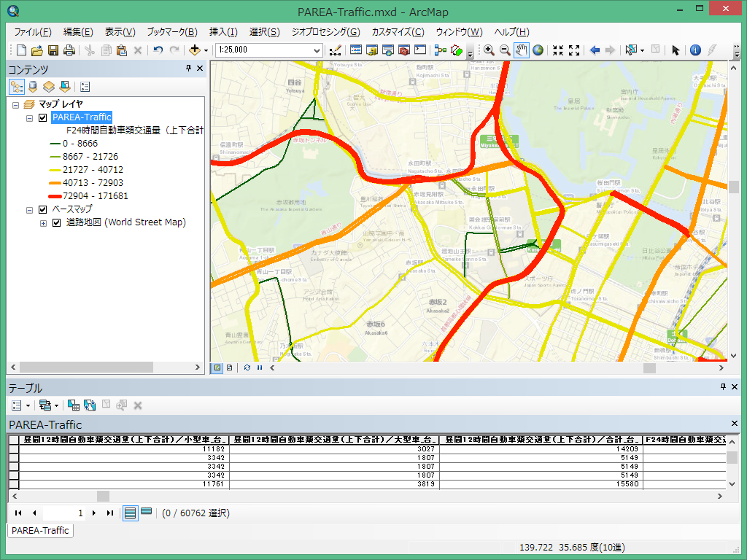Go to last table record
The image size is (747, 560).
click(110, 513)
